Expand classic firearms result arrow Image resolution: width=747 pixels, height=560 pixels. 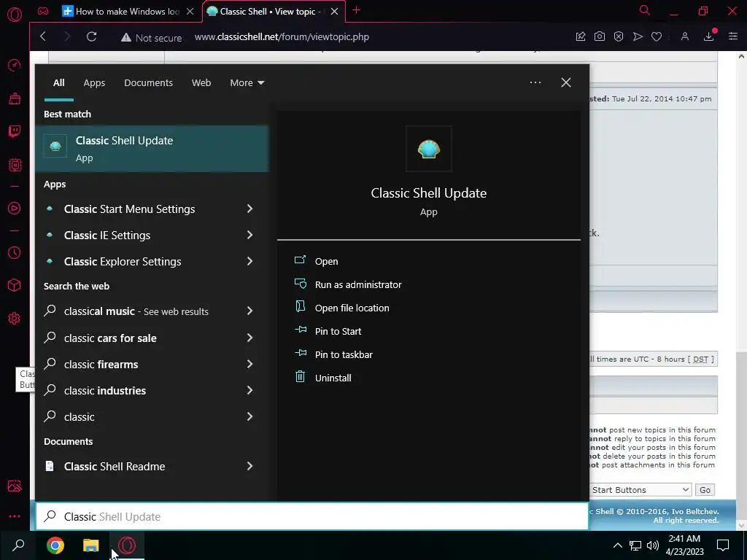pyautogui.click(x=249, y=364)
